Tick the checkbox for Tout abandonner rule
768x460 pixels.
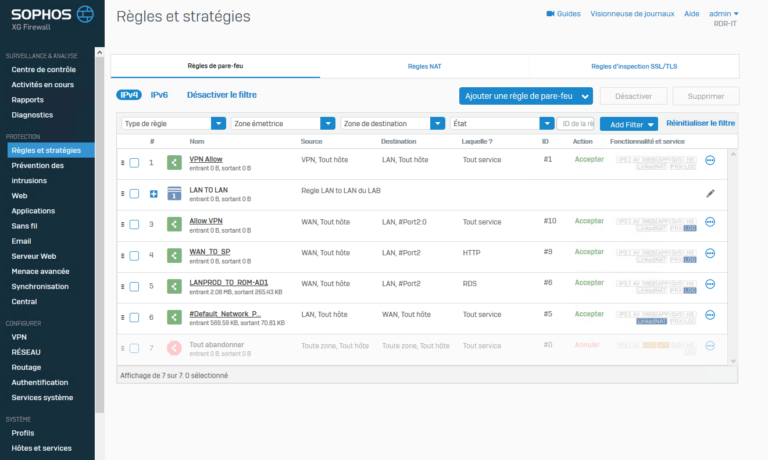coord(134,348)
